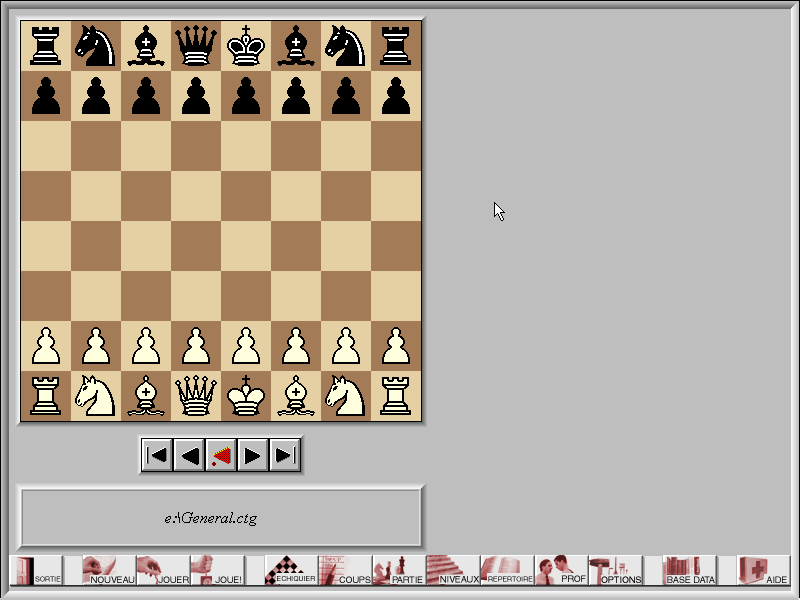This screenshot has width=800, height=600.
Task: Select the white knight on b1
Action: coord(96,396)
